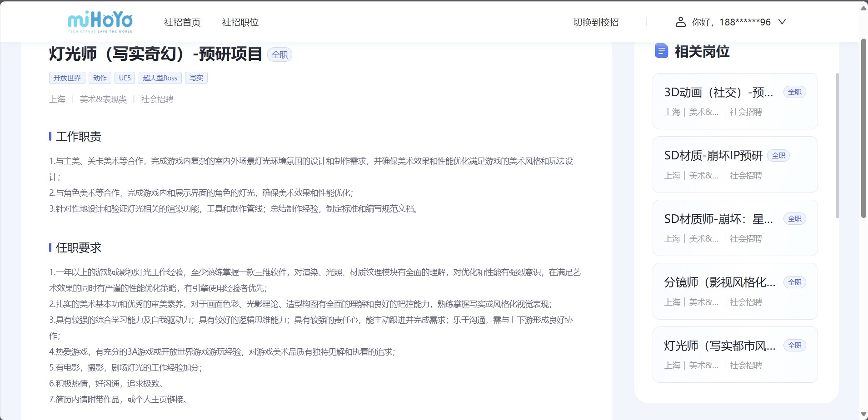Screen dimensions: 868x420
Task: Click the 动作 tag
Action: tap(100, 78)
